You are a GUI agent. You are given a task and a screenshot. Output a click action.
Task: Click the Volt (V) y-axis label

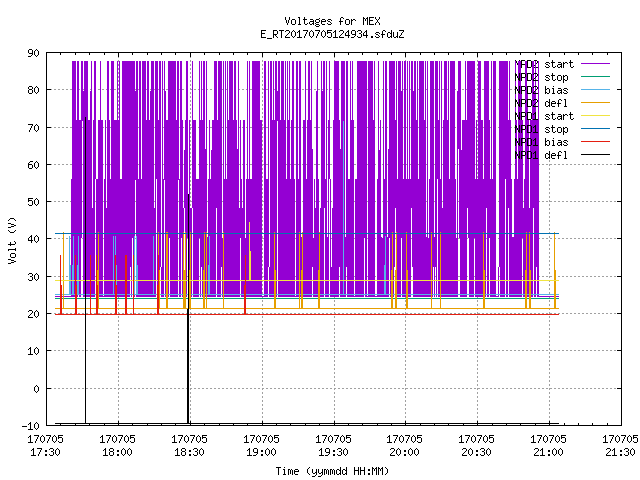tap(12, 240)
